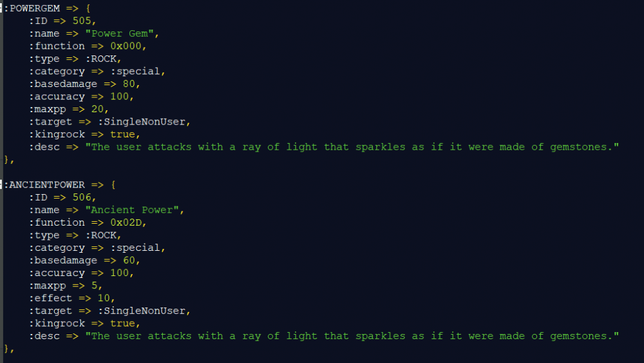
Task: Collapse the :ANCIENTPOWER block fold marker
Action: (1, 184)
